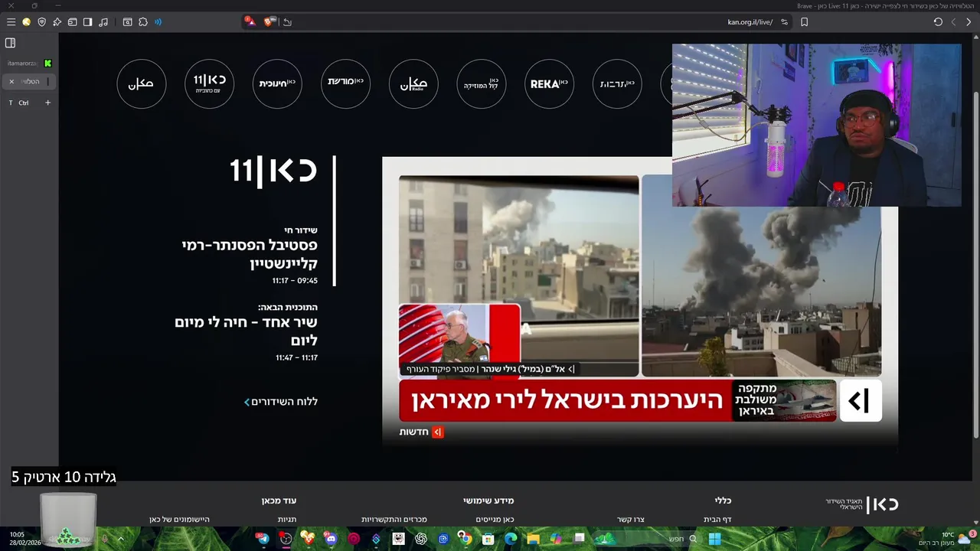This screenshot has width=980, height=551.
Task: Click the Brave Rewards triangle icon
Action: [250, 21]
